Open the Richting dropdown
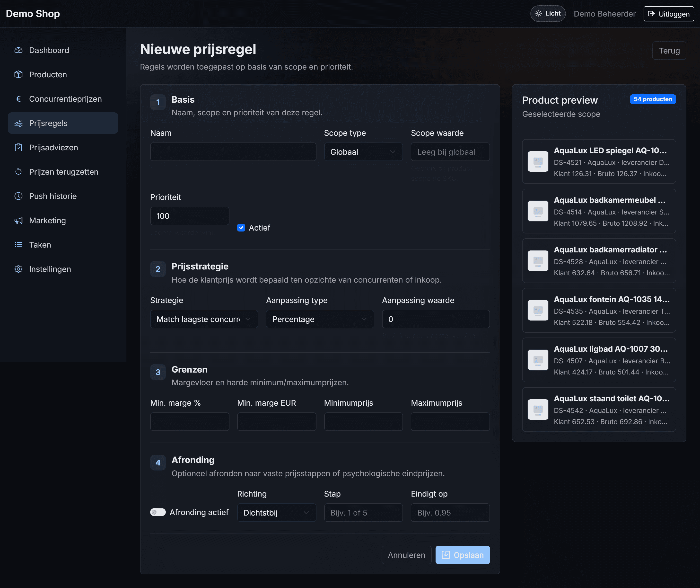Screen dimensions: 700x588 coord(277,513)
